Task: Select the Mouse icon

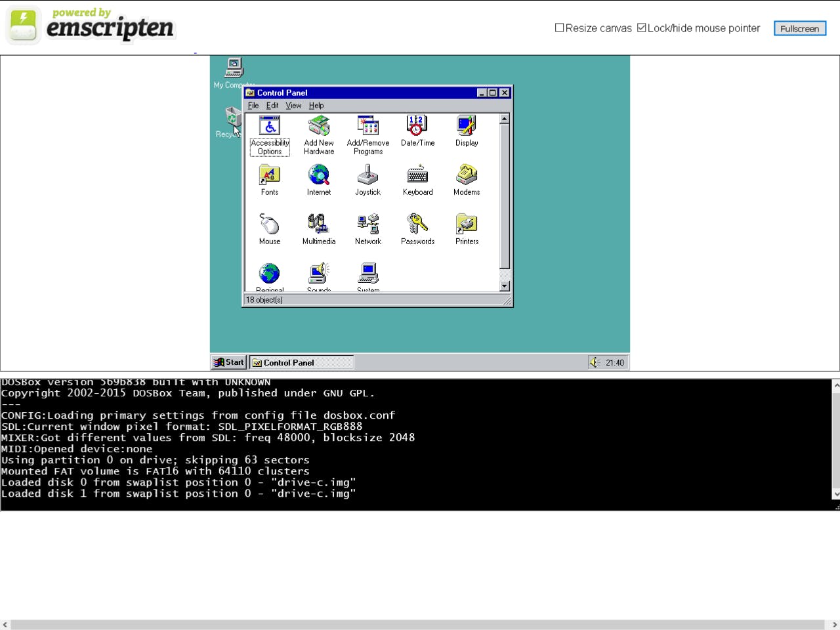Action: pyautogui.click(x=270, y=224)
